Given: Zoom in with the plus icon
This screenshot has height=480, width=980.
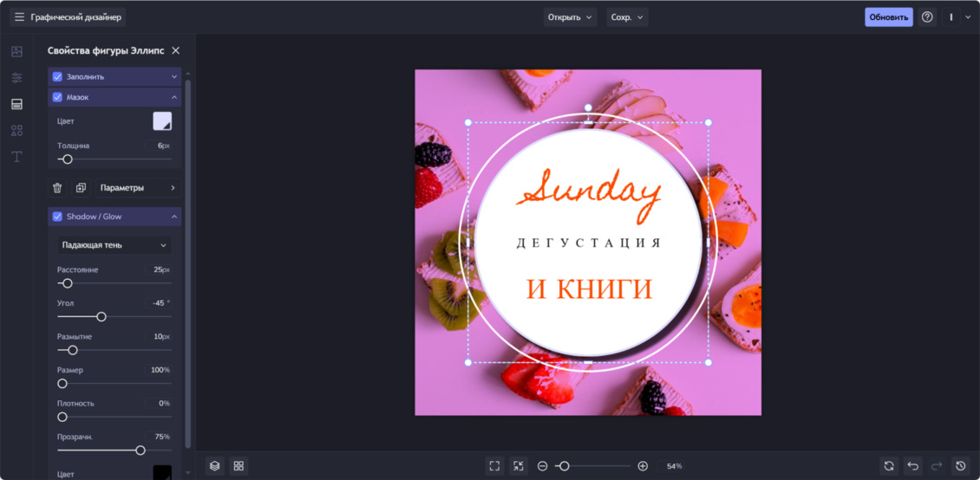Looking at the screenshot, I should pos(643,466).
